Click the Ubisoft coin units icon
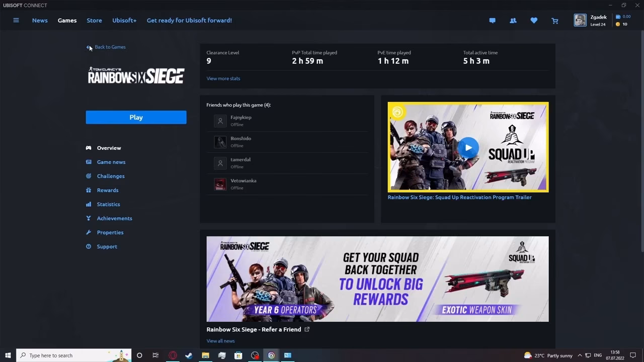Viewport: 644px width, 362px height. 618,24
